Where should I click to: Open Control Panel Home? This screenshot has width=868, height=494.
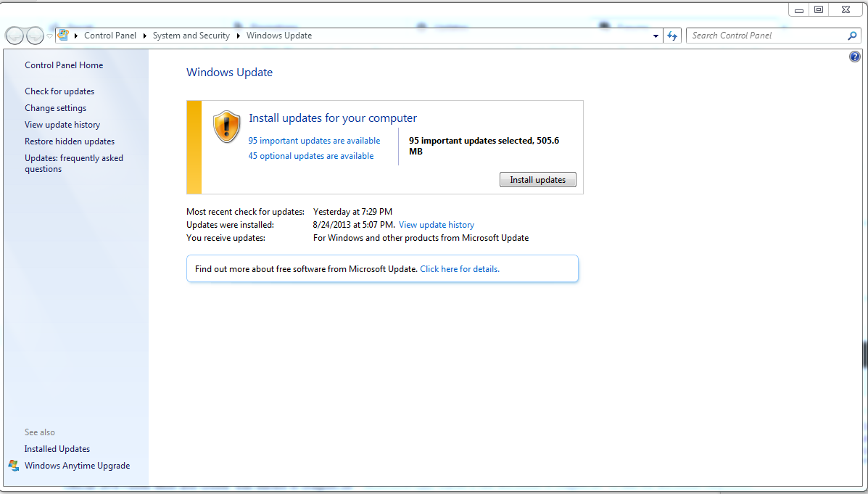point(64,65)
